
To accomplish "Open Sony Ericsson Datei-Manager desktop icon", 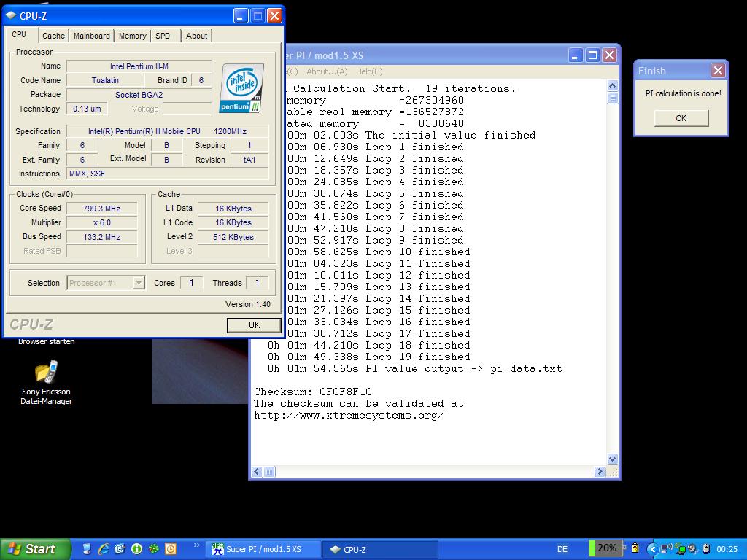I will (46, 373).
